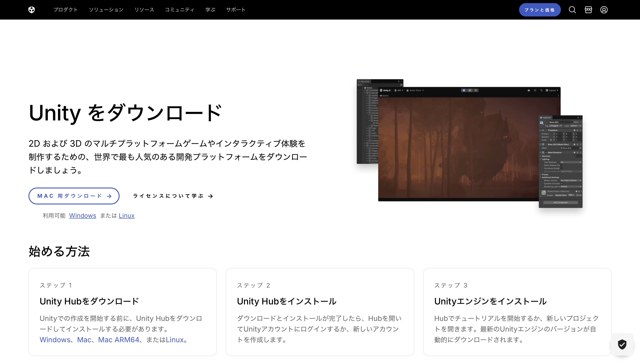Open the Tag dropdown showing Untagged
This screenshot has width=640, height=364.
click(x=556, y=126)
